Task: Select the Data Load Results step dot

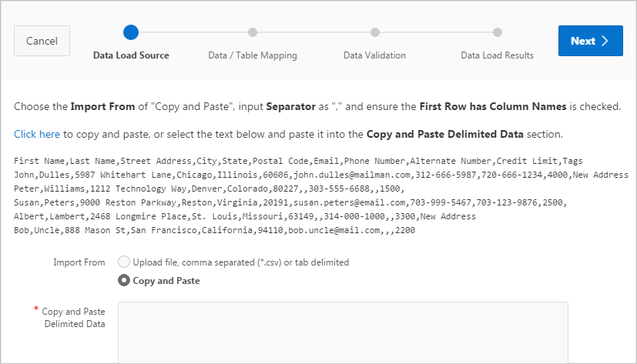Action: [498, 32]
